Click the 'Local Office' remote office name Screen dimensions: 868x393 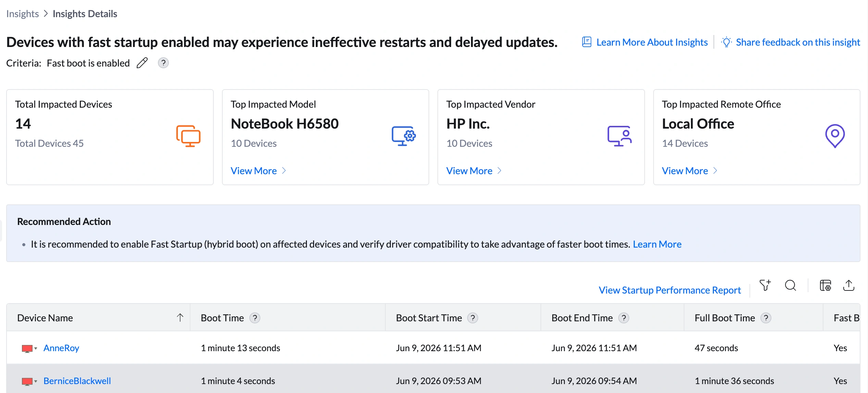(x=698, y=124)
